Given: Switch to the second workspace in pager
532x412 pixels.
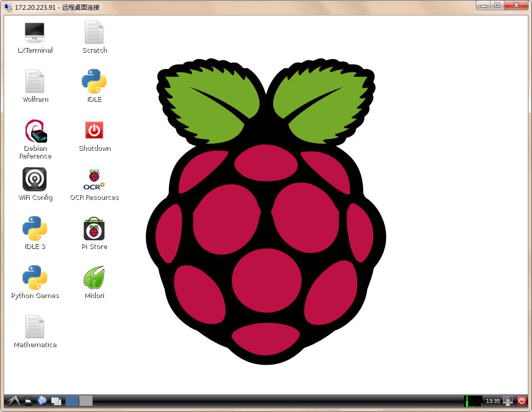Looking at the screenshot, I should [x=86, y=401].
